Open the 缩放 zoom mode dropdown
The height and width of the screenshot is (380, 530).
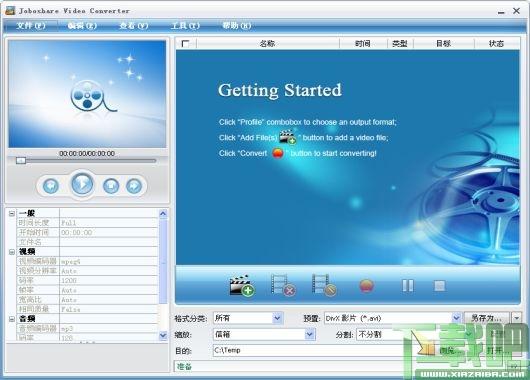click(x=310, y=334)
